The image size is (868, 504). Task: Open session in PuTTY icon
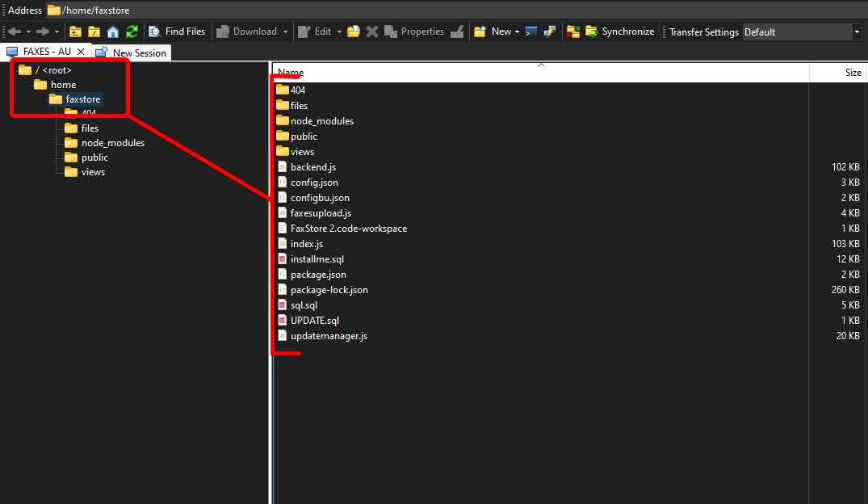point(549,31)
